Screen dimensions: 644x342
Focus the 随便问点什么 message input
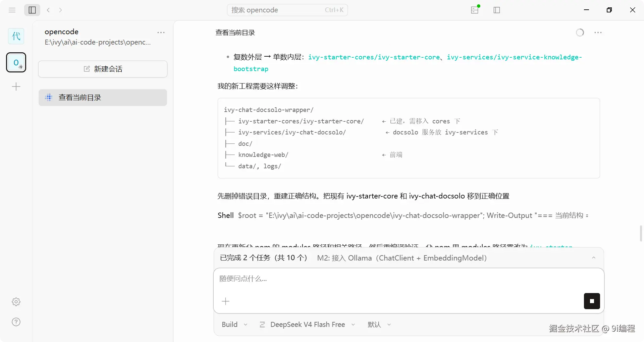click(409, 279)
